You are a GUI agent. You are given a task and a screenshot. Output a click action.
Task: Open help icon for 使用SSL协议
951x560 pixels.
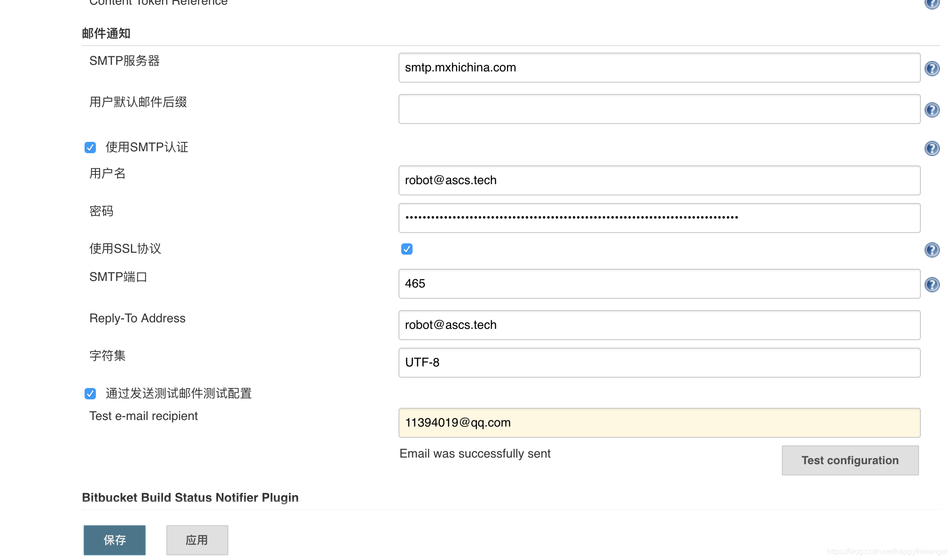tap(932, 250)
